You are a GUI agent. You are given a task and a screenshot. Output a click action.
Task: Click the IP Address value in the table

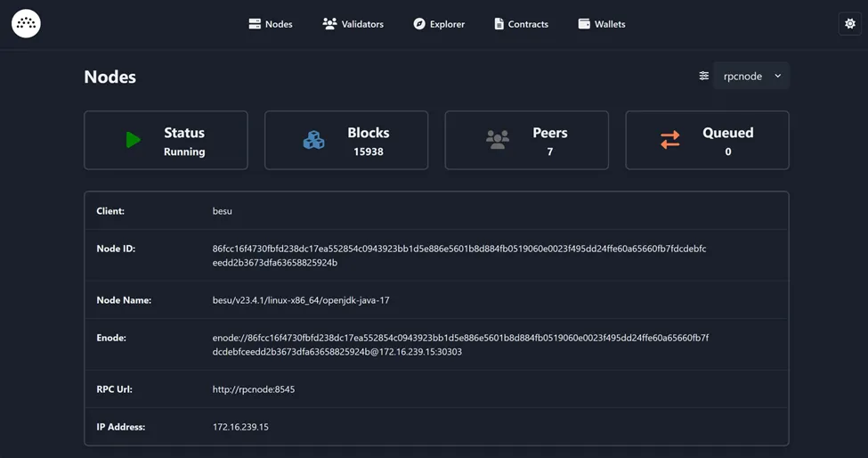[x=240, y=427]
